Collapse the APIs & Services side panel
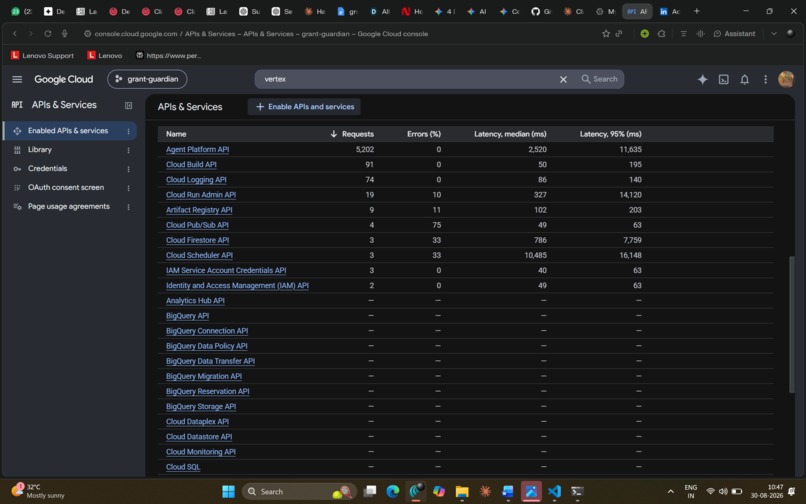 click(x=129, y=105)
